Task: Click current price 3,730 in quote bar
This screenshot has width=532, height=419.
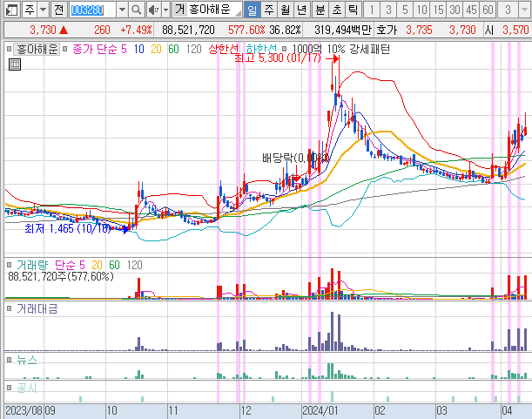Action: 43,30
